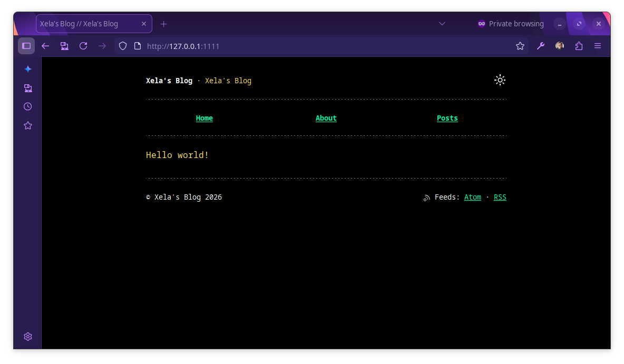Open synced tabs from the left sidebar
The width and height of the screenshot is (624, 364).
pos(28,88)
